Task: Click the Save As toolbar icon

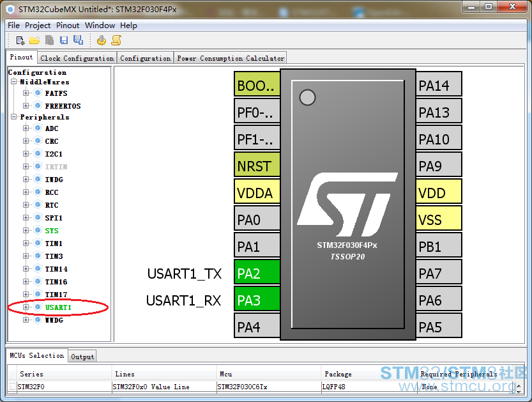Action: [79, 40]
